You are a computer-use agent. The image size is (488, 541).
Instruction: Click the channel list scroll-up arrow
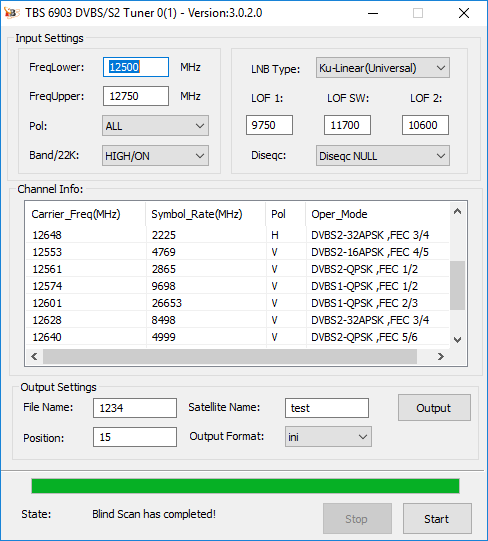pos(457,212)
